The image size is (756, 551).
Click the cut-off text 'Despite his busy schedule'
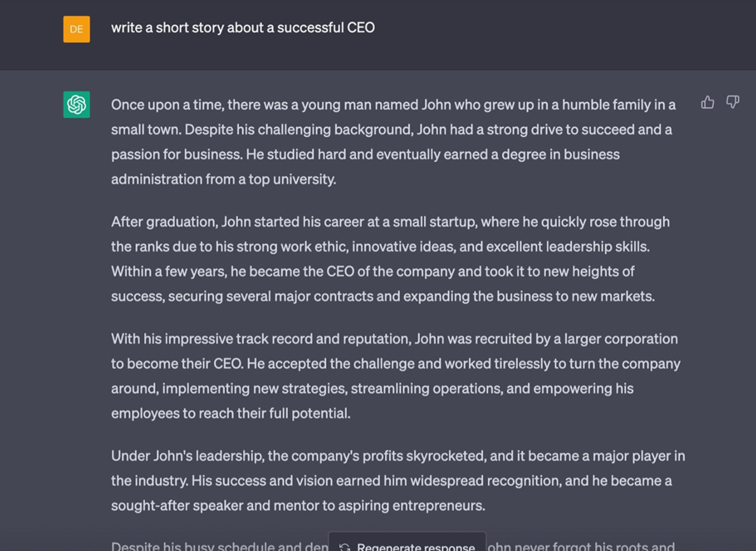(x=220, y=546)
